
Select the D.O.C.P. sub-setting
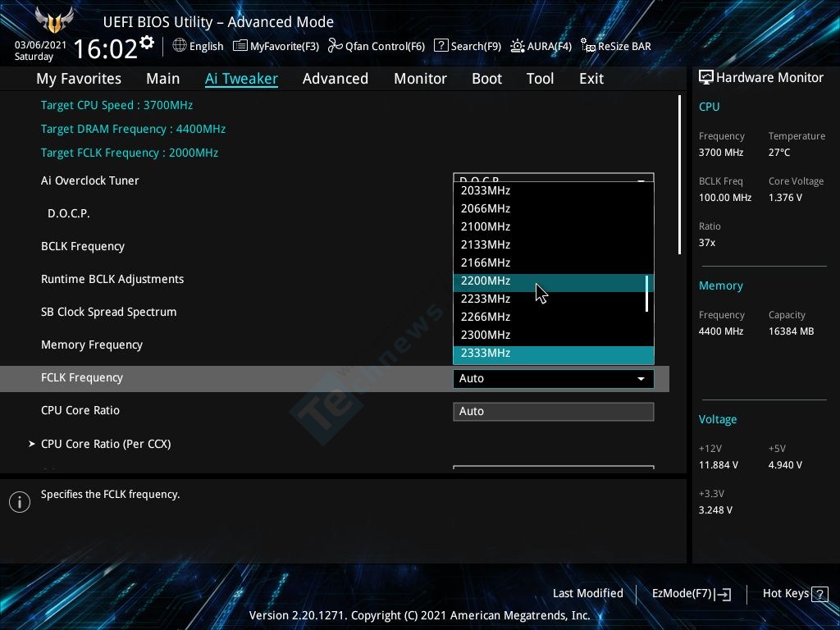pyautogui.click(x=69, y=214)
